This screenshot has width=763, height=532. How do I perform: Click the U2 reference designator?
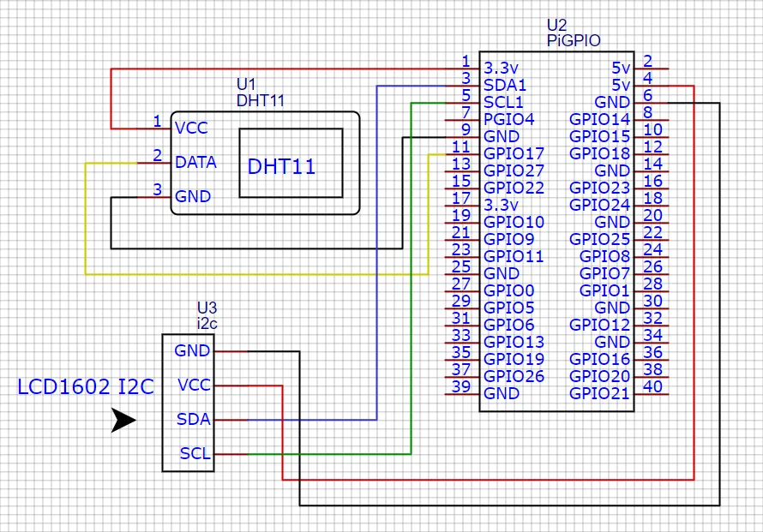(557, 25)
